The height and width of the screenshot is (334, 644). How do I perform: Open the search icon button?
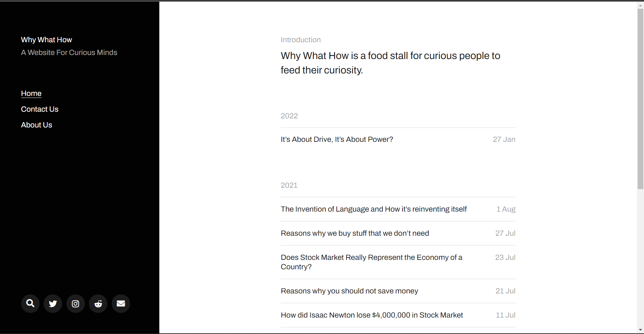(x=30, y=303)
